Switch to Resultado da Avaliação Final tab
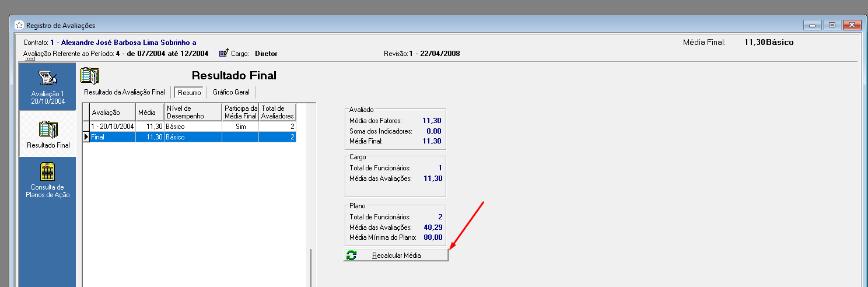This screenshot has height=287, width=868. (x=124, y=92)
